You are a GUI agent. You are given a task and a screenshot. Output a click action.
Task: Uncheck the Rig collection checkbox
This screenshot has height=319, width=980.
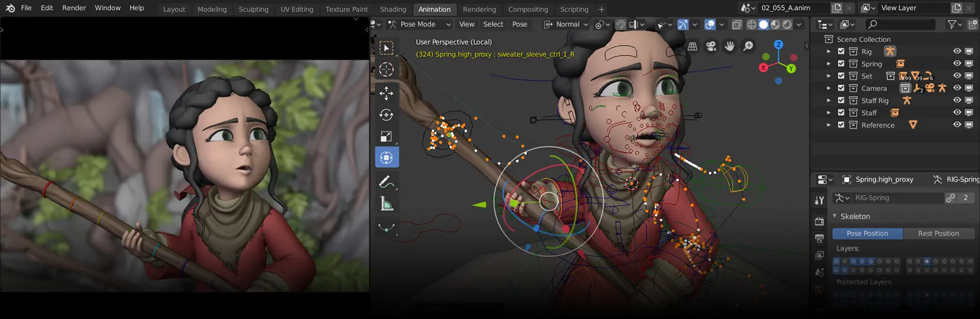point(841,51)
